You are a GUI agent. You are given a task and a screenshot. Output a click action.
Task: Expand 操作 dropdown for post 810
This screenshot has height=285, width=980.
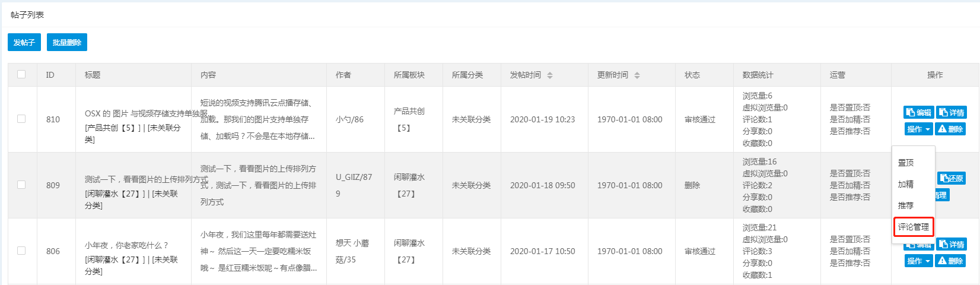tap(919, 129)
